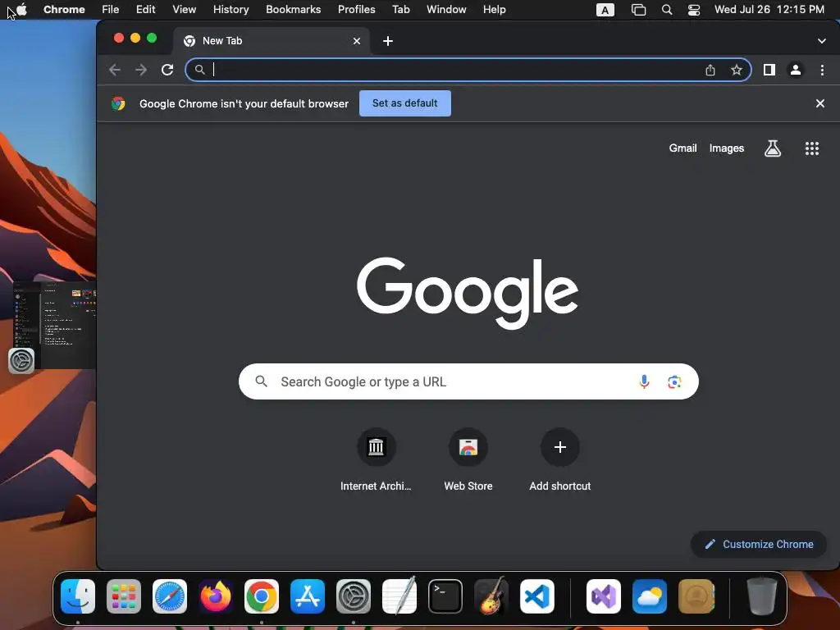This screenshot has width=840, height=630.
Task: Select the System Settings Stage Manager thumbnail
Action: pyautogui.click(x=53, y=325)
